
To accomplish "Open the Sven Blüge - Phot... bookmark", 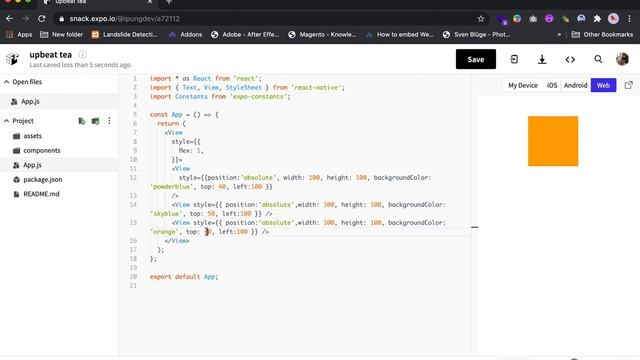I will click(x=477, y=35).
